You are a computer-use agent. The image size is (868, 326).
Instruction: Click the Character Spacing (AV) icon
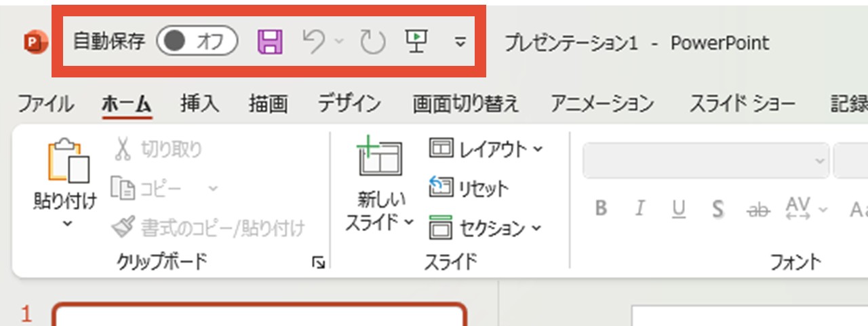pos(798,209)
